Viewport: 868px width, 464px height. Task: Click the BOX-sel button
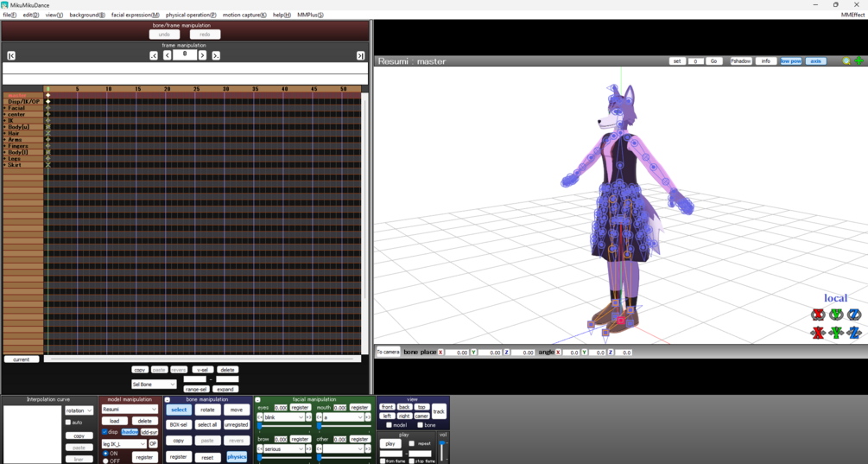(x=178, y=425)
